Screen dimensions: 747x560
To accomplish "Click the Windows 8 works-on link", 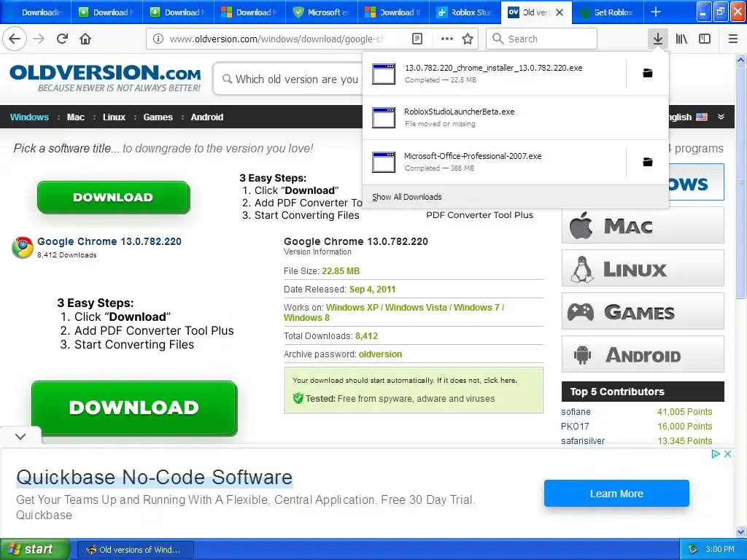I will click(x=306, y=318).
